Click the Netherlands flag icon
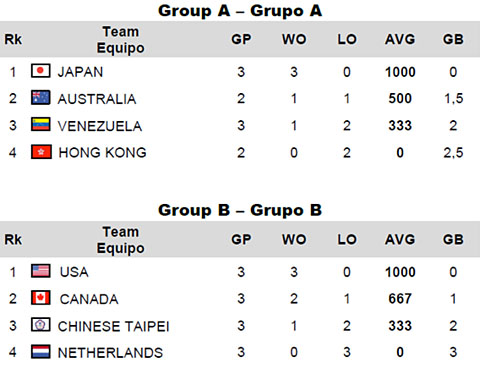Viewport: 480px width, 374px height. 41,352
